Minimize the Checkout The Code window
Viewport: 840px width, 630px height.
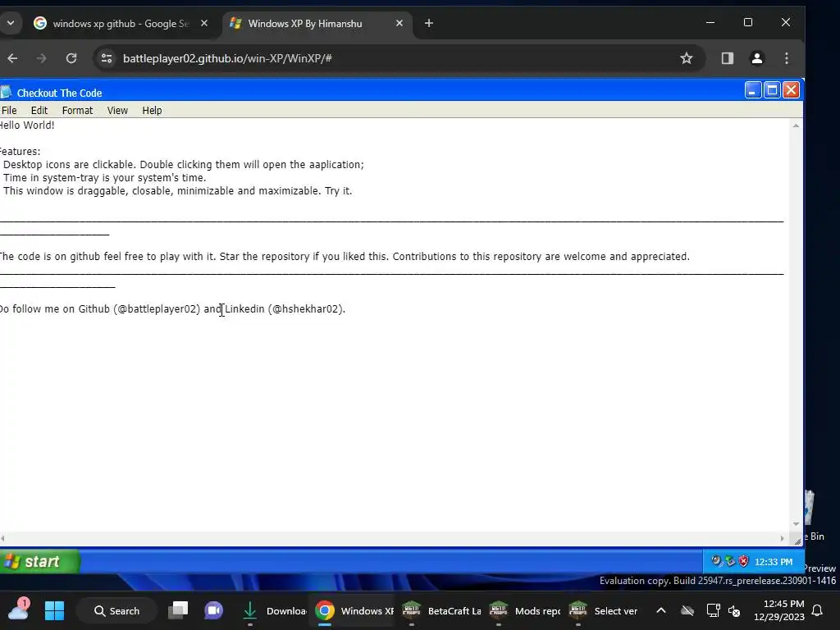point(753,90)
